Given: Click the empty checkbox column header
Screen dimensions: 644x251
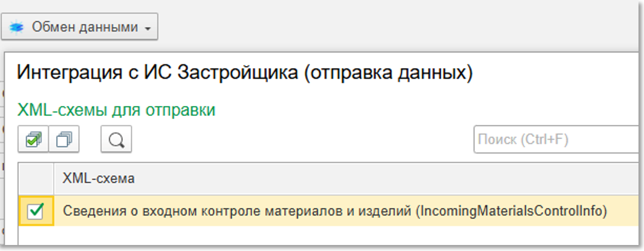Looking at the screenshot, I should tap(36, 178).
